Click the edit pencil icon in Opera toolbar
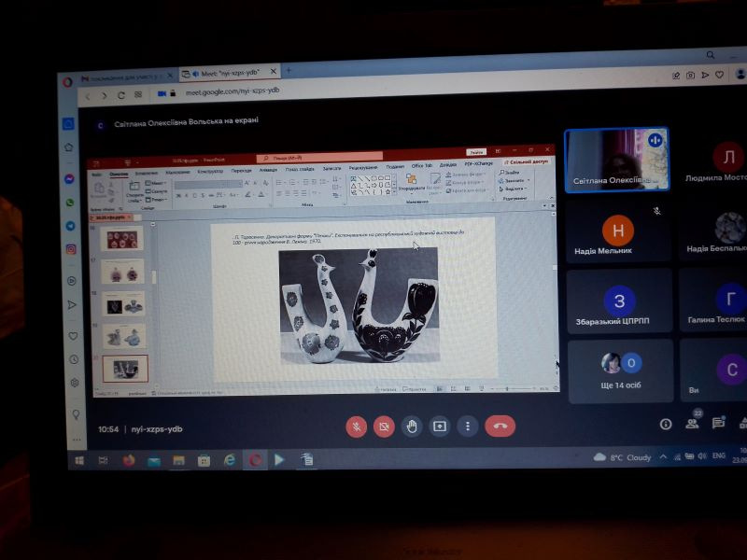Screen dimensions: 747x560 [x=676, y=76]
